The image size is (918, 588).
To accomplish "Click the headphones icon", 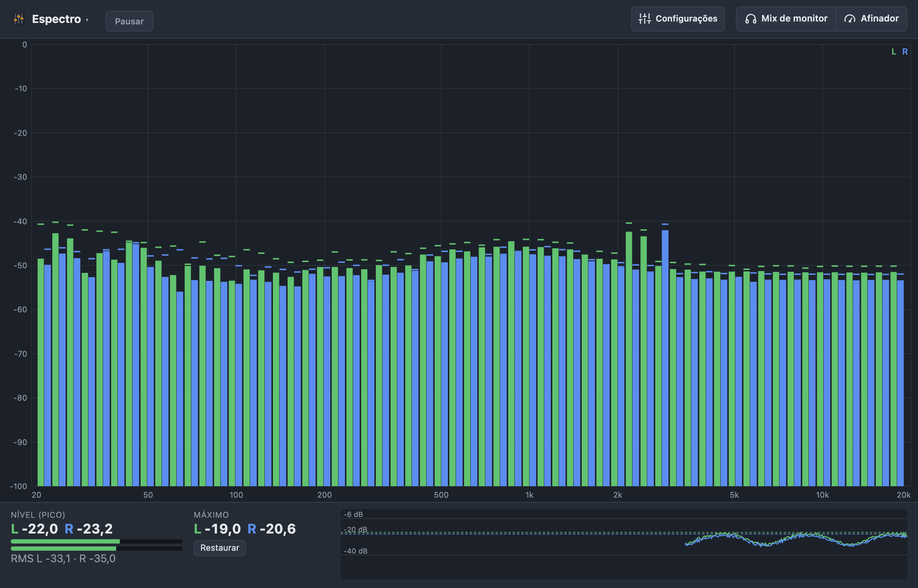I will 750,19.
